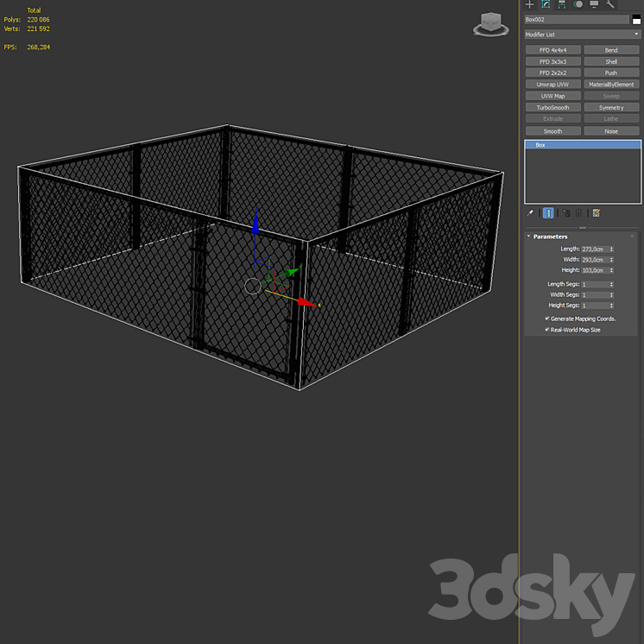The width and height of the screenshot is (644, 644).
Task: Uncheck Generate Mapping Coords checkbox
Action: pyautogui.click(x=547, y=319)
